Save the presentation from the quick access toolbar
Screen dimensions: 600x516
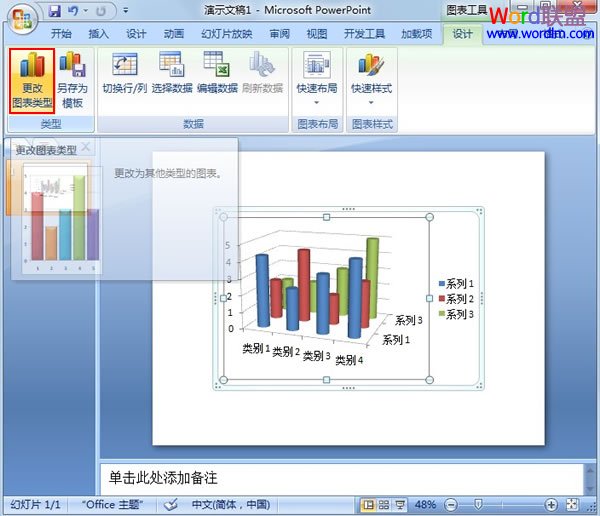pos(55,11)
